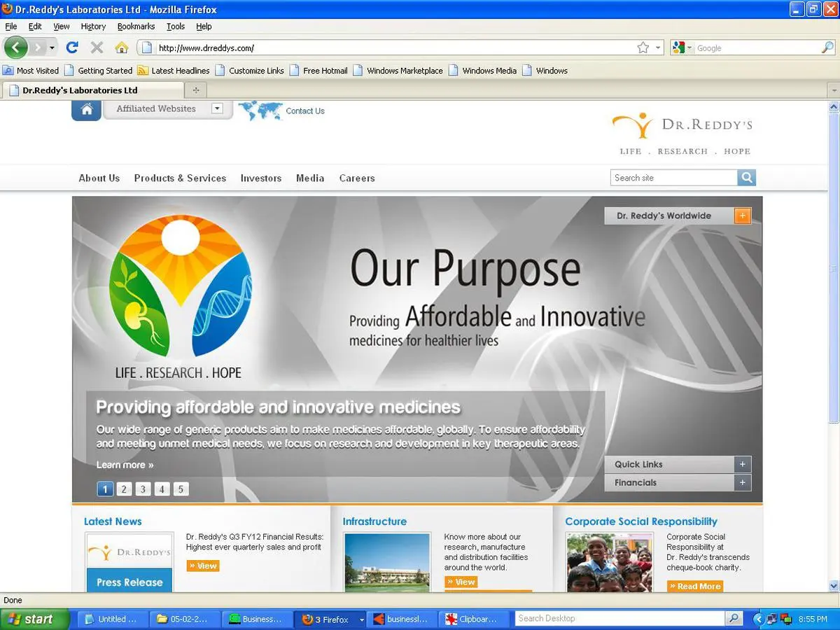The image size is (840, 630).
Task: Reload the page with the Refresh icon
Action: point(71,48)
